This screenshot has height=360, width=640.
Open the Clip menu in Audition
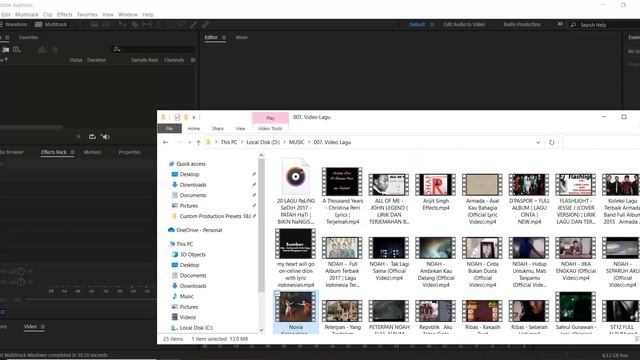tap(47, 14)
